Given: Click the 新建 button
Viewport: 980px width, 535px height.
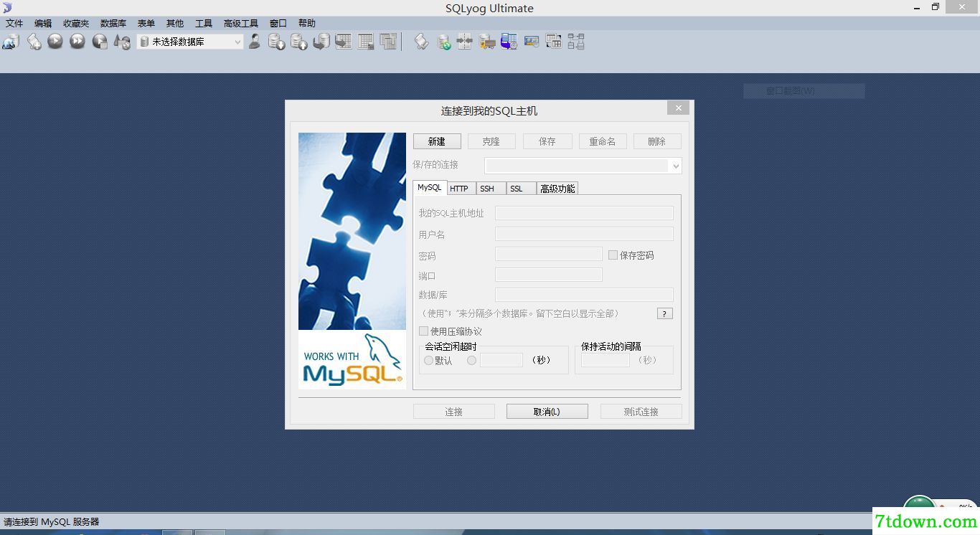Looking at the screenshot, I should click(x=437, y=141).
